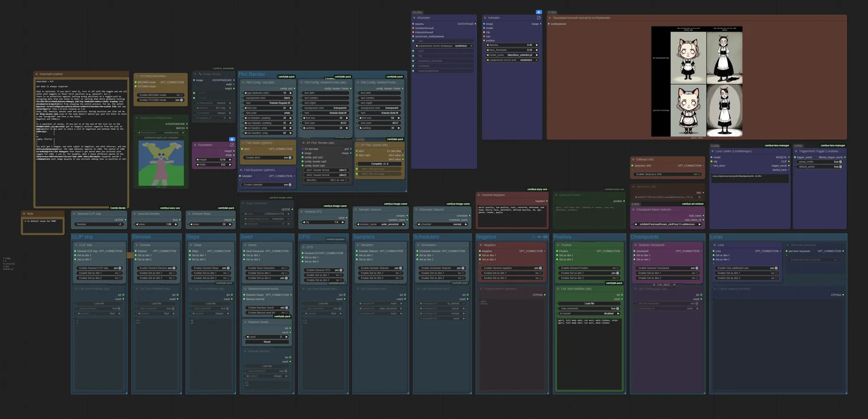Decrease the count value in Random Seeds node
This screenshot has height=419, width=868.
248,337
